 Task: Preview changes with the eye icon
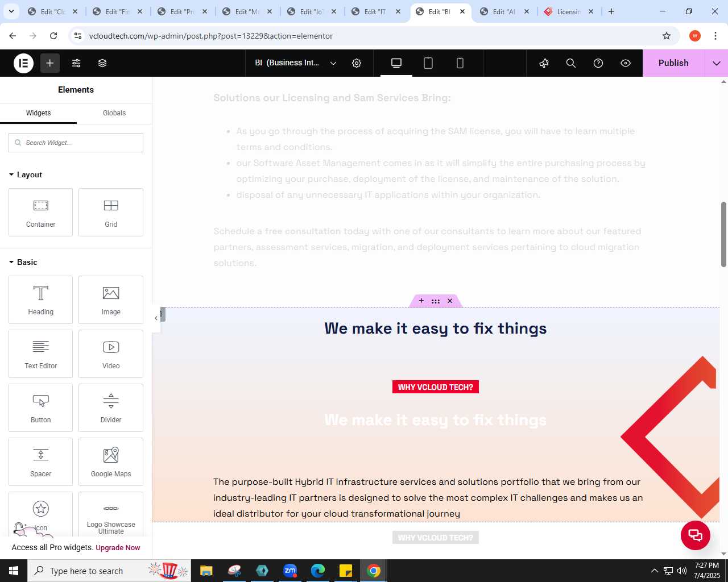pos(626,63)
